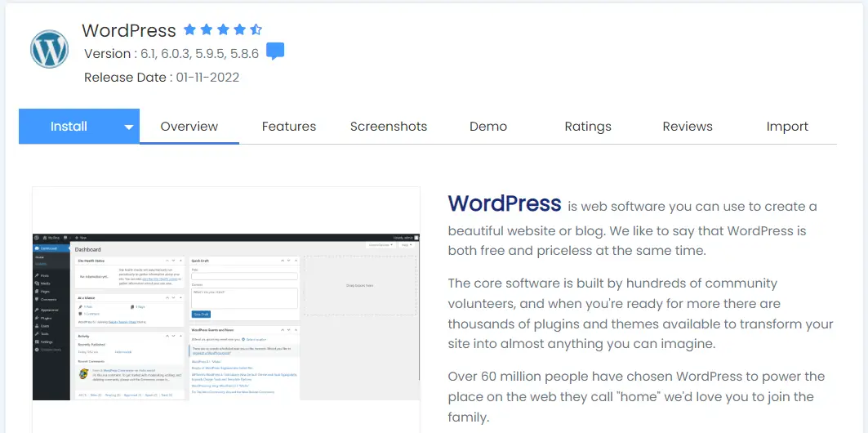Screen dimensions: 868x433
Task: Open the Features tab
Action: pos(289,127)
